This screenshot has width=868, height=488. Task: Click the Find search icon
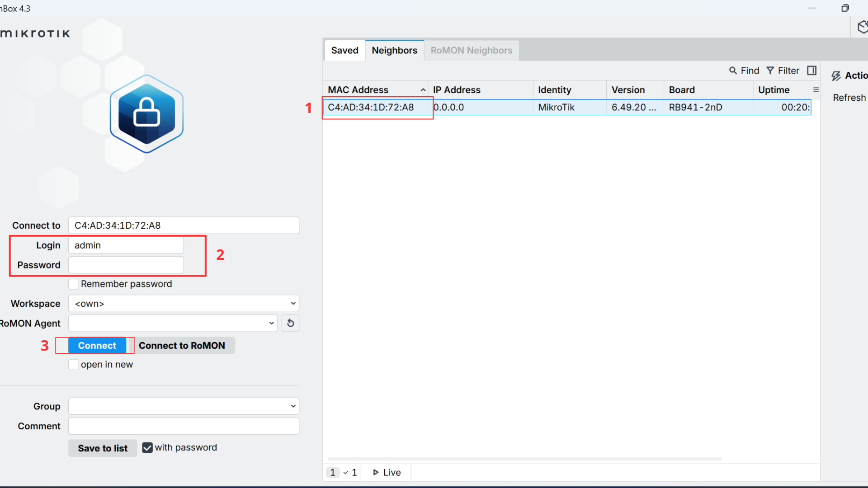[733, 70]
